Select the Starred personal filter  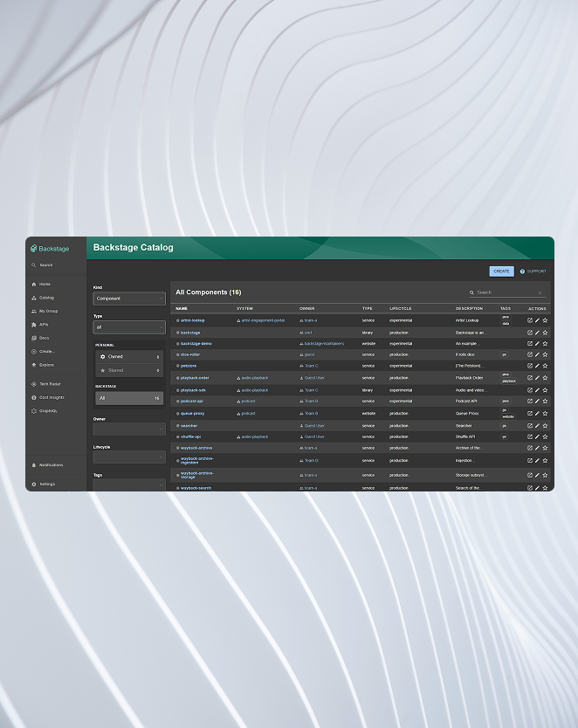(129, 370)
